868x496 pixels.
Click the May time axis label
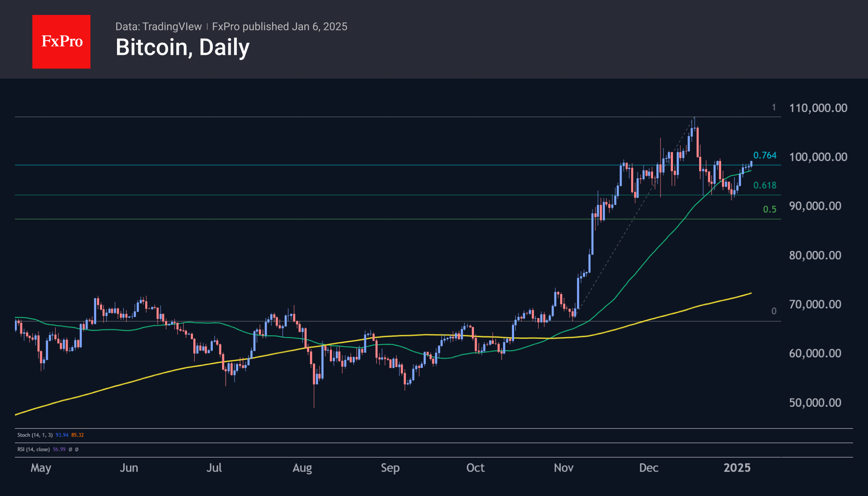pyautogui.click(x=41, y=468)
